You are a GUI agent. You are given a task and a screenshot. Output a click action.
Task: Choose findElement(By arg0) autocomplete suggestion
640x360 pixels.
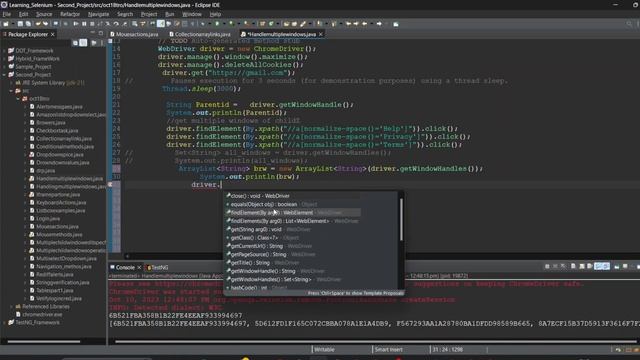click(293, 213)
